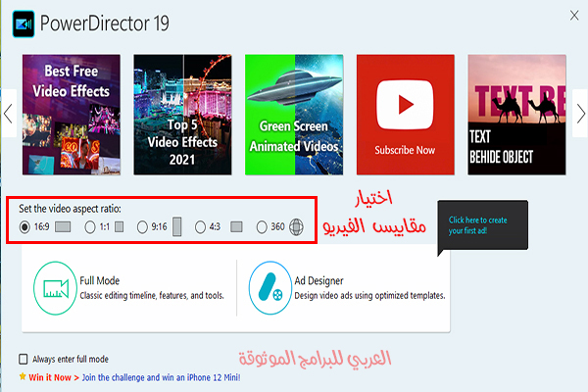This screenshot has width=588, height=392.
Task: Click the Ad Designer title text
Action: coord(318,280)
